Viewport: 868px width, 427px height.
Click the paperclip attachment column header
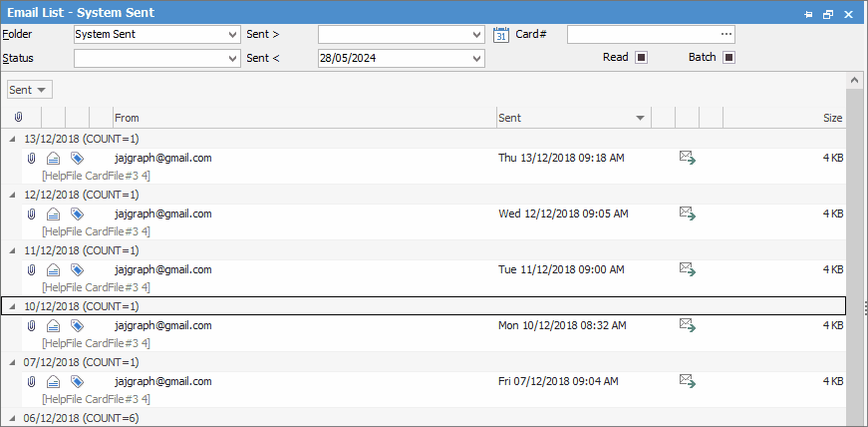tap(18, 118)
